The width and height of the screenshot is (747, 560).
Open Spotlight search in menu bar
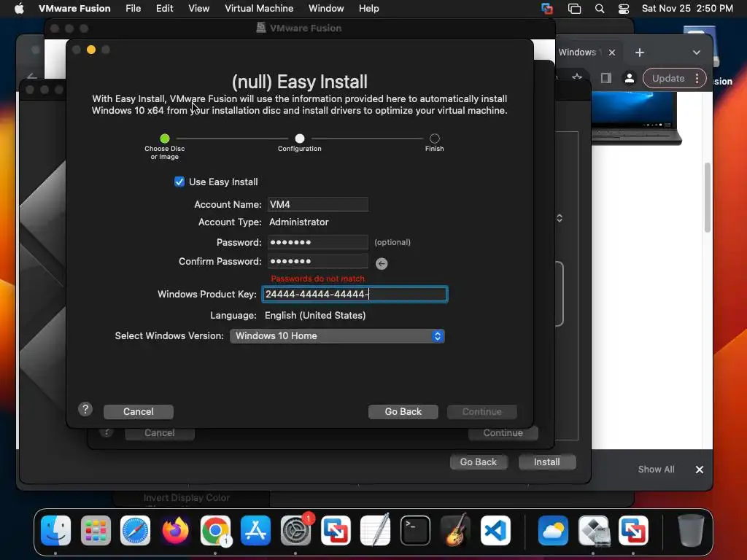point(600,9)
